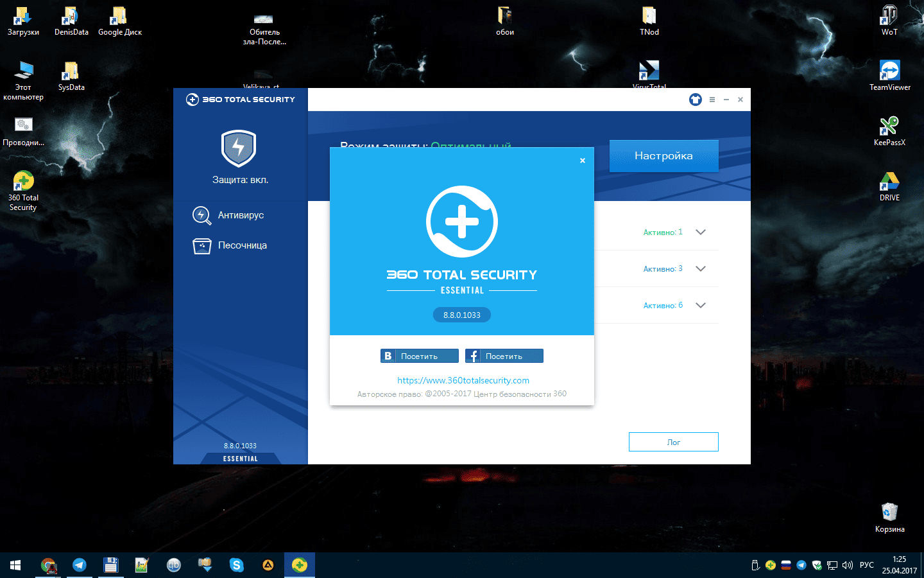
Task: Open the Windows Start menu
Action: tap(15, 565)
